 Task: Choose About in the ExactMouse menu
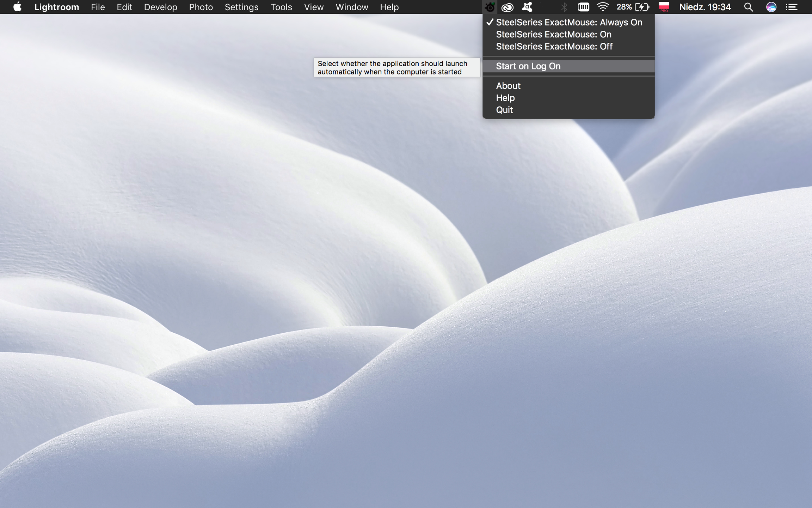point(508,86)
